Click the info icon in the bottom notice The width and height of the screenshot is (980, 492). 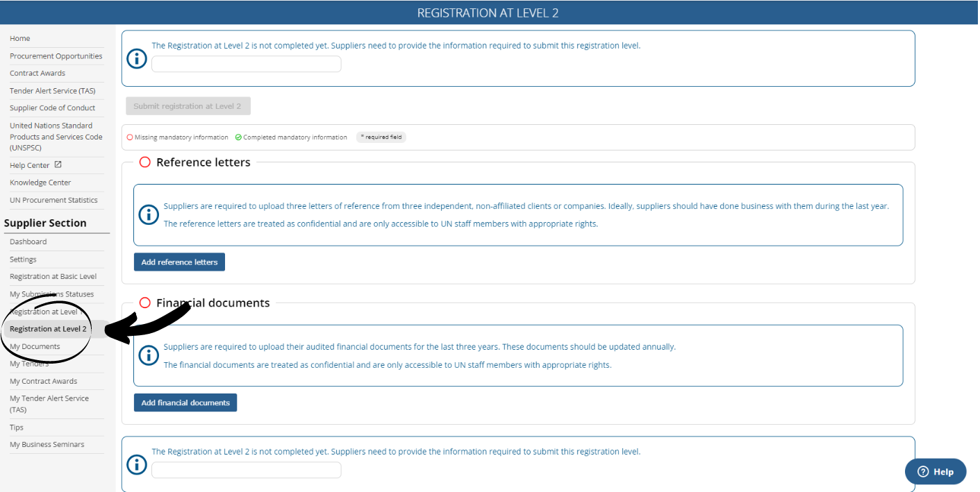click(x=137, y=464)
